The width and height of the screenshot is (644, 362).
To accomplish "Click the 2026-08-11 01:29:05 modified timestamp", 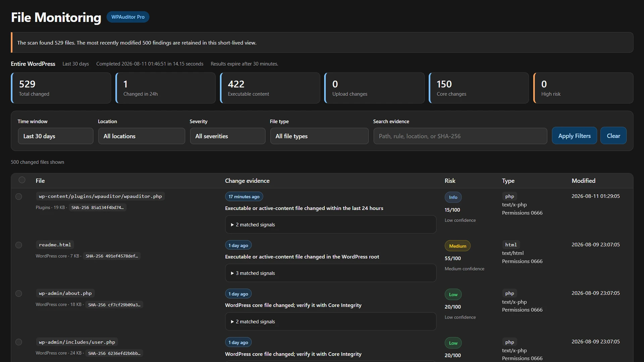I will tap(595, 196).
